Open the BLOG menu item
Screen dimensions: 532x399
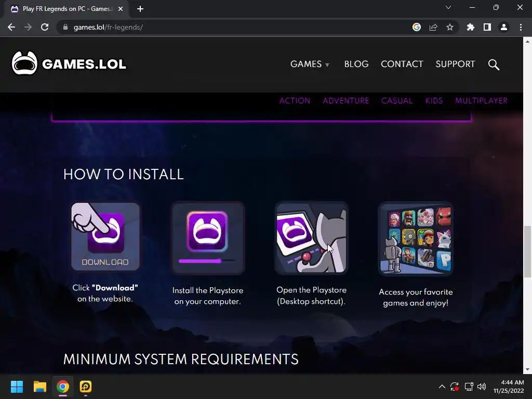[356, 64]
